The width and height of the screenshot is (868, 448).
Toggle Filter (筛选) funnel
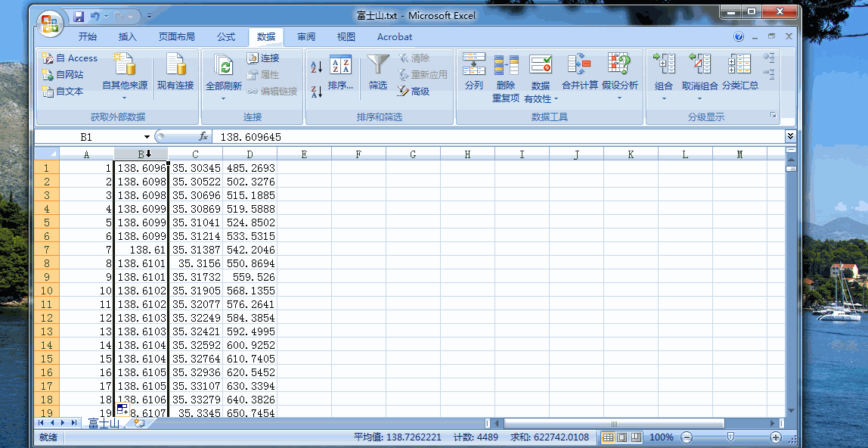(x=378, y=72)
